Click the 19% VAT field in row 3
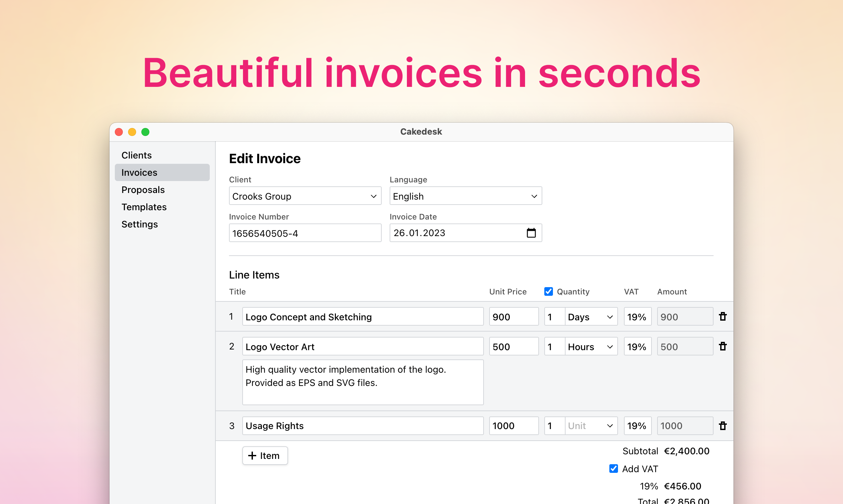 638,425
